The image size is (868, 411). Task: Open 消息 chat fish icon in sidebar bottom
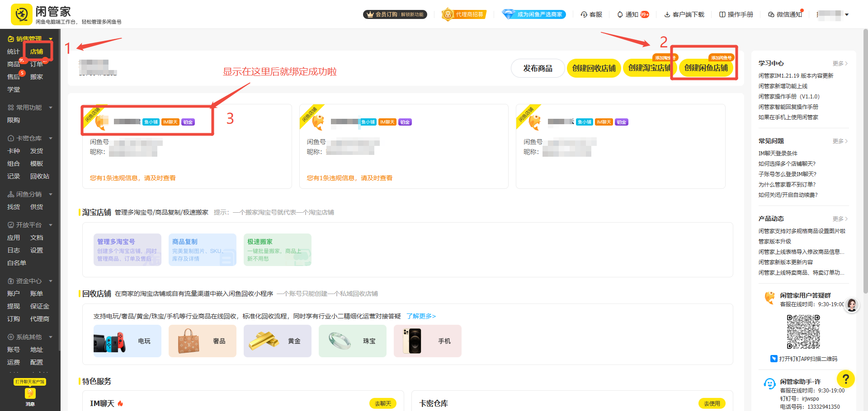pyautogui.click(x=30, y=393)
